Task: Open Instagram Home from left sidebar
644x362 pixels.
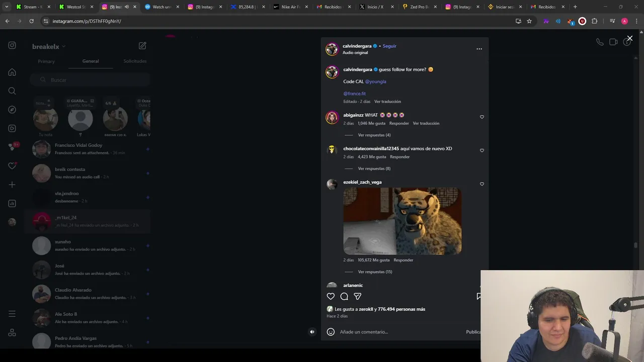Action: 12,72
